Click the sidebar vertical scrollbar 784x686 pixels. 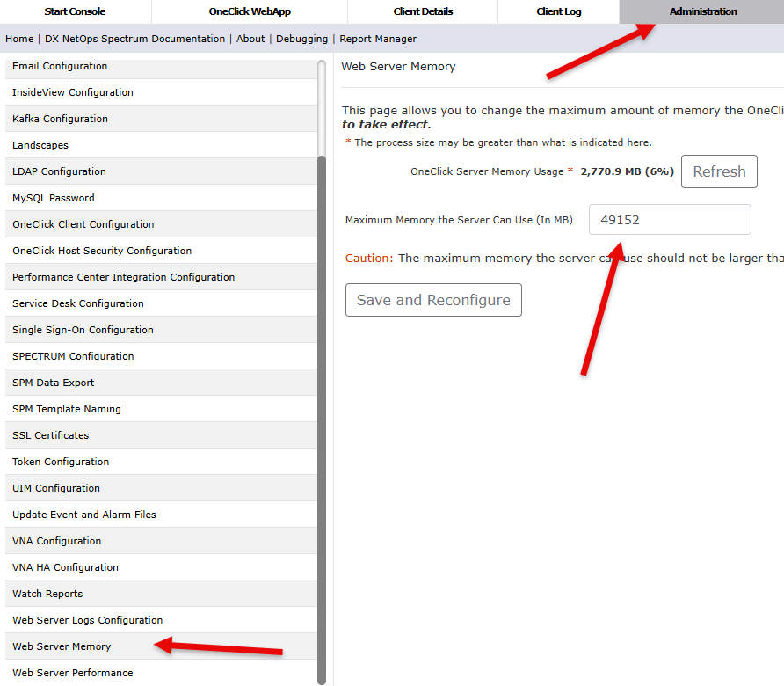pyautogui.click(x=322, y=420)
